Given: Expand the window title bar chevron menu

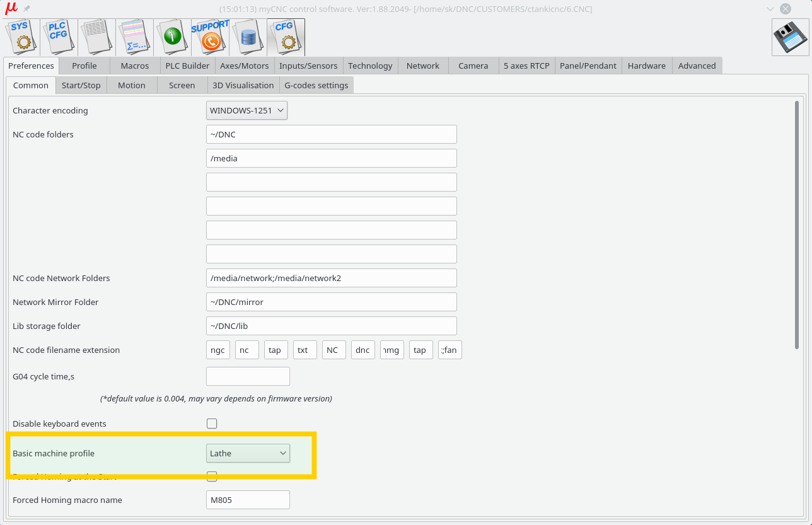Looking at the screenshot, I should pos(770,9).
